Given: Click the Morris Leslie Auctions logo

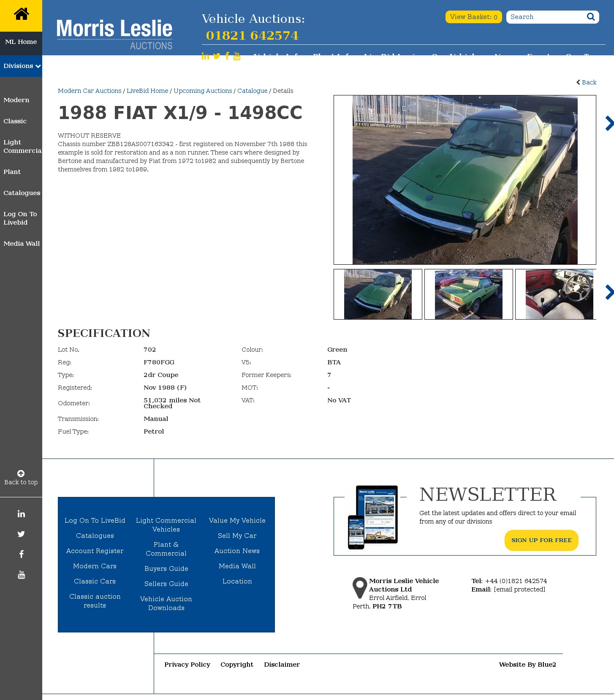Looking at the screenshot, I should [114, 35].
